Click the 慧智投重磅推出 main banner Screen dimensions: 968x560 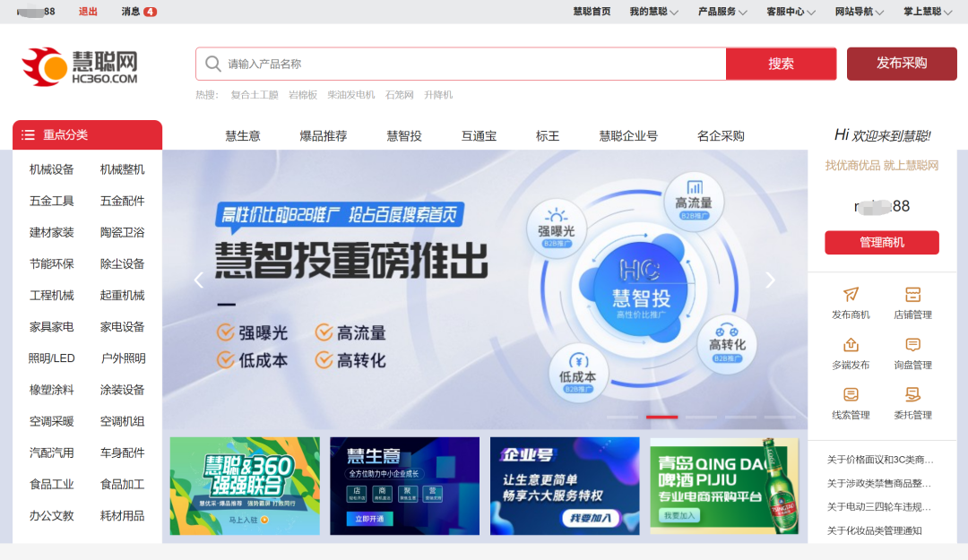[485, 289]
